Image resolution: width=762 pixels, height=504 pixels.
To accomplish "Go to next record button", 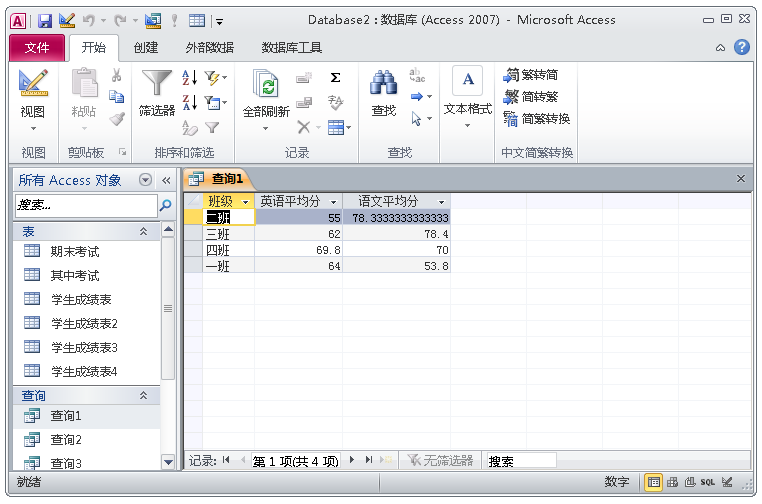I will click(x=352, y=460).
